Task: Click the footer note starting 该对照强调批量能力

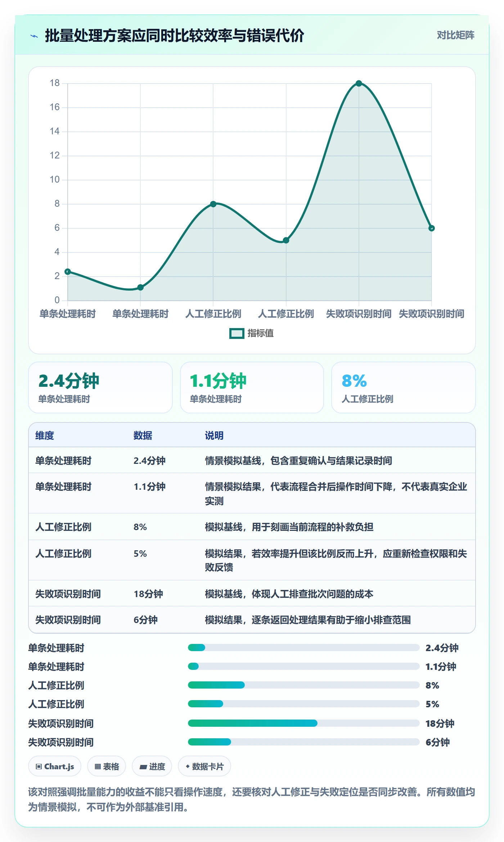Action: point(252,800)
